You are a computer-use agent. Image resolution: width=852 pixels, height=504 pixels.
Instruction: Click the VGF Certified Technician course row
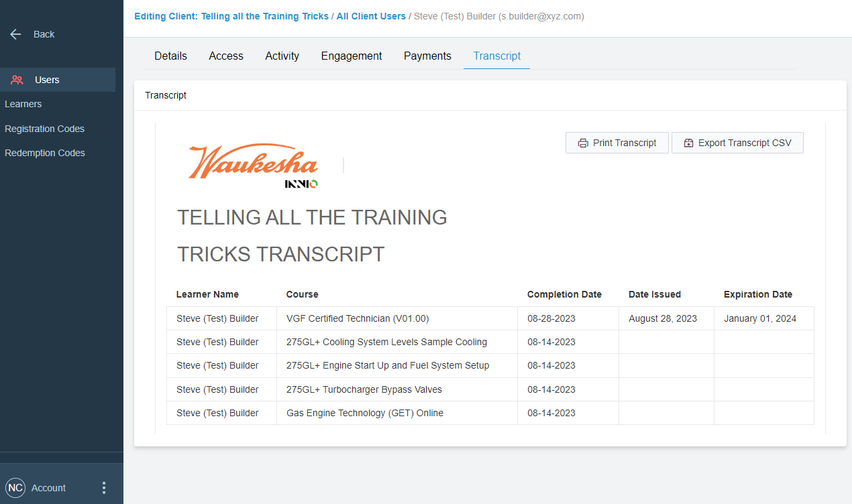357,318
